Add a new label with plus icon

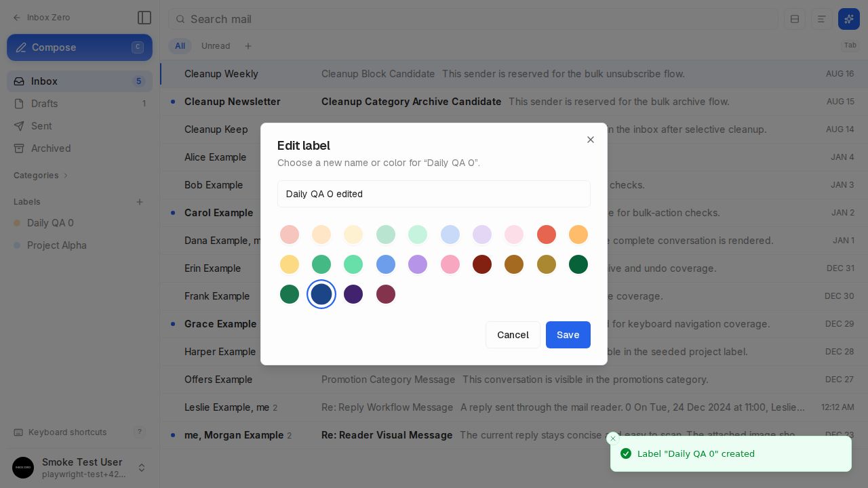tap(140, 202)
